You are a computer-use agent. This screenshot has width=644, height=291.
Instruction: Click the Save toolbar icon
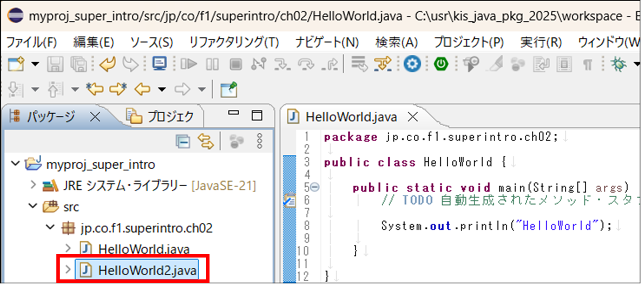tap(55, 64)
